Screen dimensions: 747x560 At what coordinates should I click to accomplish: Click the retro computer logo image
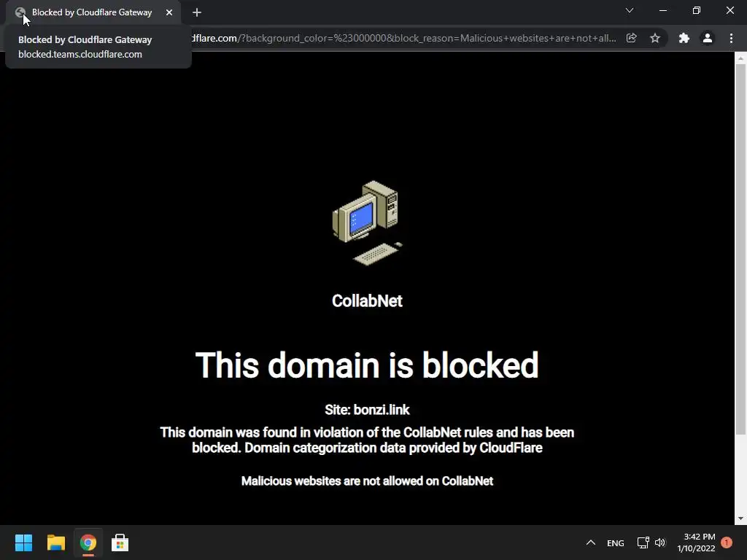coord(368,223)
